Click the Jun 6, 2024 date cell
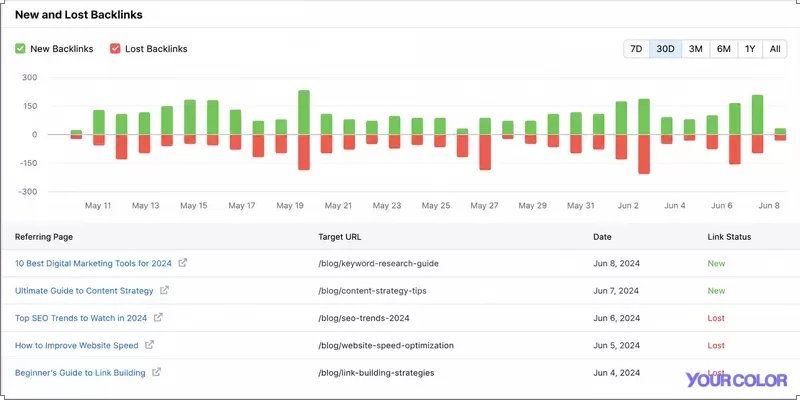800x400 pixels. tap(616, 318)
